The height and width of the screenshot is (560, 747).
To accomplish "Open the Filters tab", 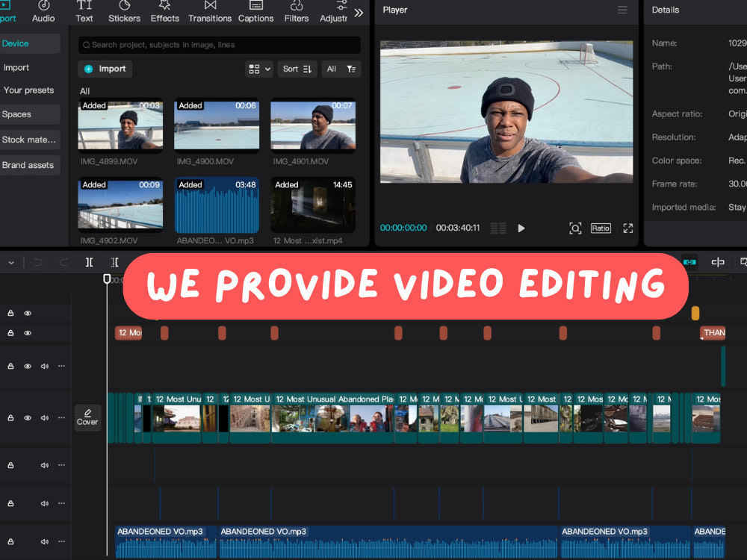I will 297,12.
